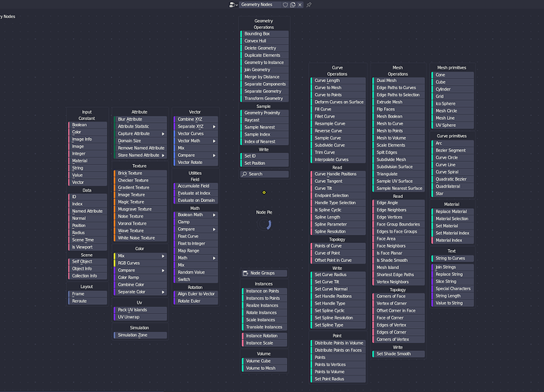The image size is (544, 392).
Task: Choose Distribute Points on Faces
Action: pos(338,350)
